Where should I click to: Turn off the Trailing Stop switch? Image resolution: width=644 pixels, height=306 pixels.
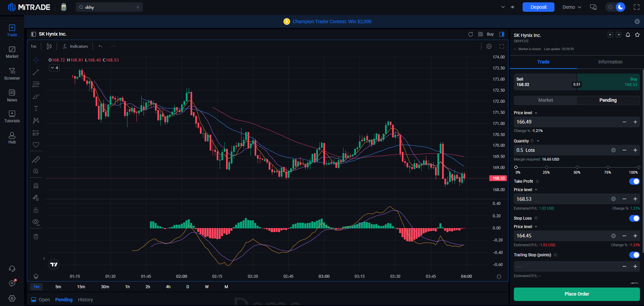click(634, 255)
